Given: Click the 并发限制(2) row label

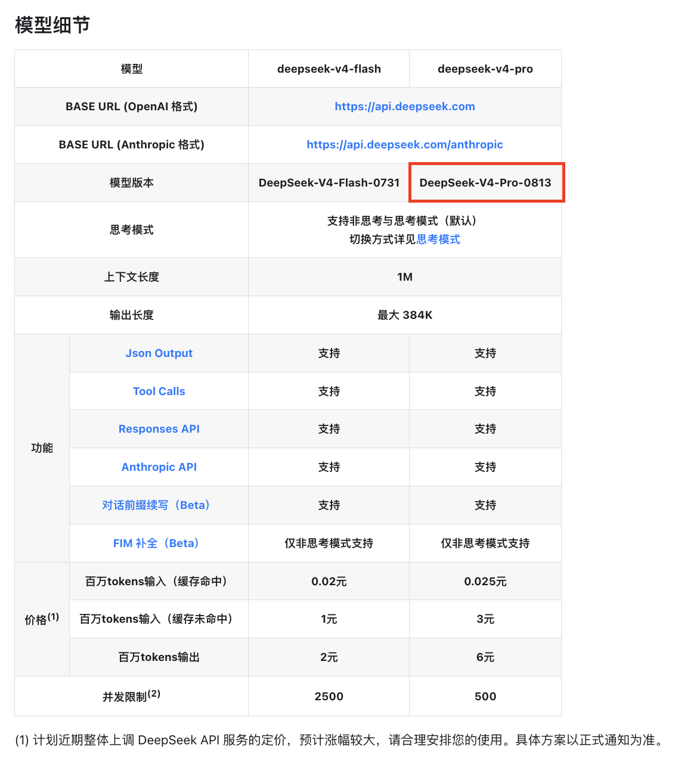Looking at the screenshot, I should pos(132,695).
